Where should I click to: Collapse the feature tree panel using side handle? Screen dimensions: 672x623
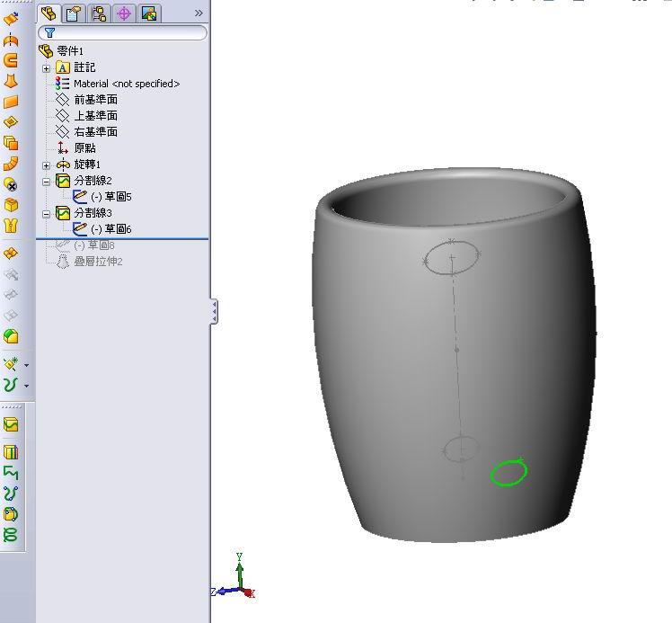pos(214,311)
